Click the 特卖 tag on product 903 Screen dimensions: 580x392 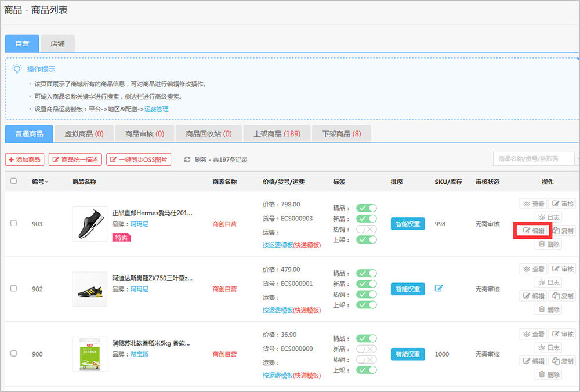(121, 237)
